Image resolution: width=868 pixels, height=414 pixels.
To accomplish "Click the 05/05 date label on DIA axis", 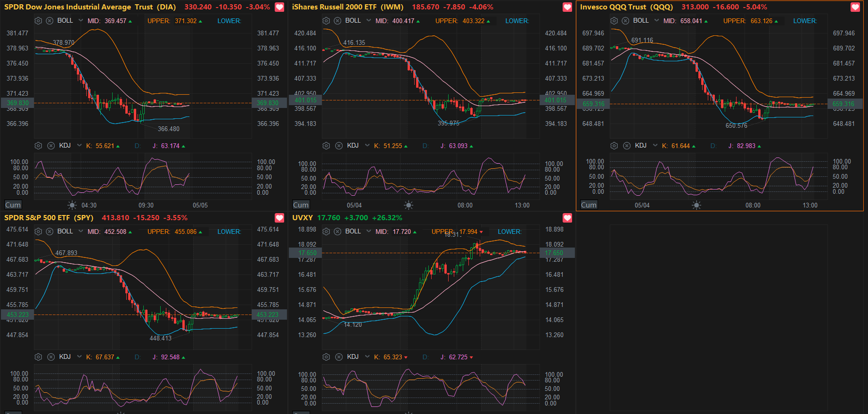I will pyautogui.click(x=200, y=205).
